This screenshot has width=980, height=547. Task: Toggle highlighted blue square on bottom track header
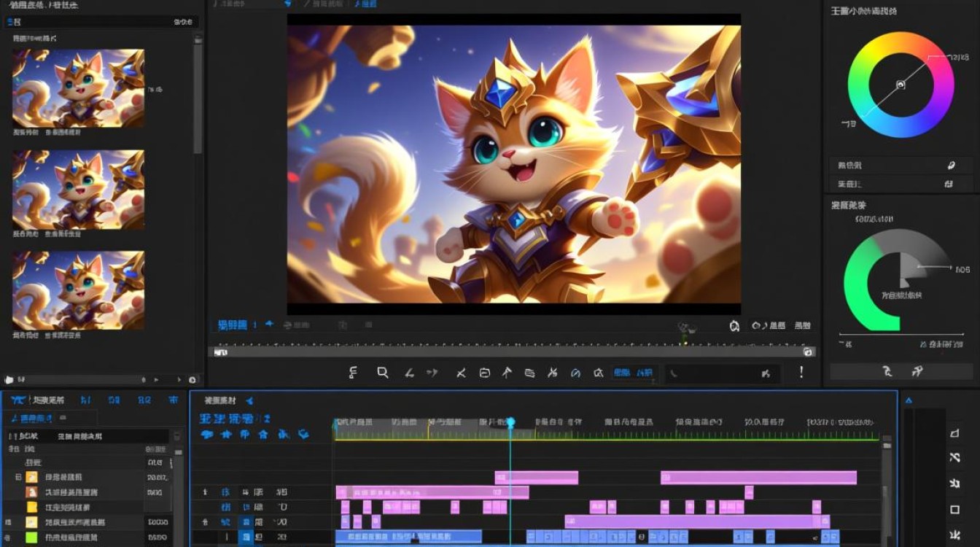click(x=247, y=538)
